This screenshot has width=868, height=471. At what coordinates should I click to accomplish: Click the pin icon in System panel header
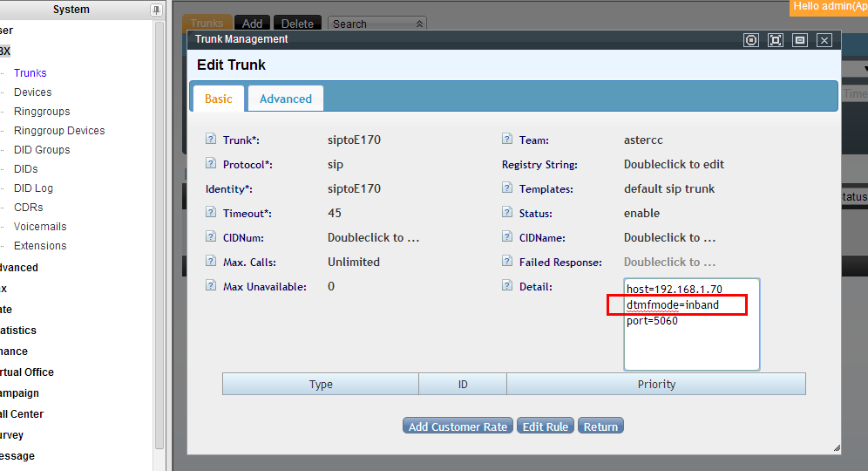point(156,10)
